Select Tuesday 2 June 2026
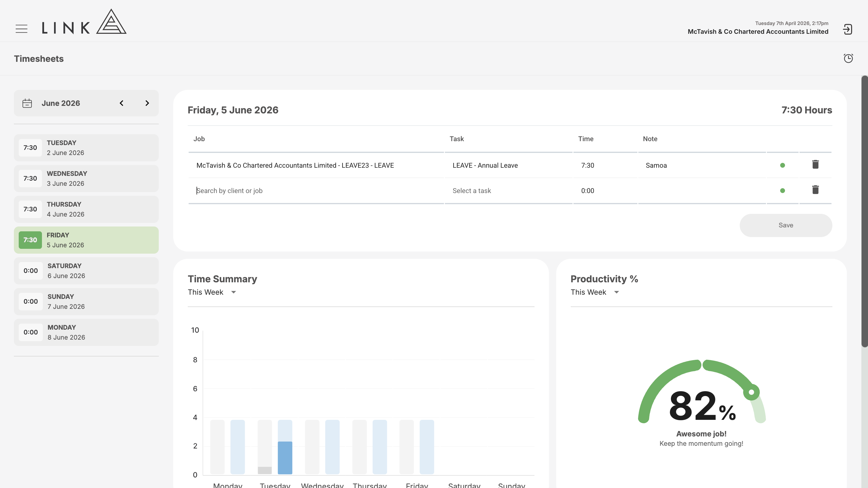 86,147
